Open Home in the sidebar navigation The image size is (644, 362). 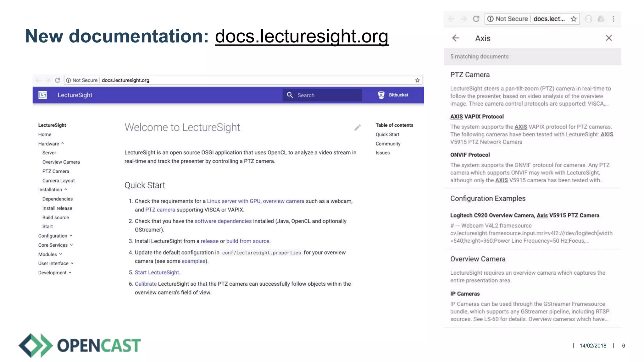pyautogui.click(x=45, y=134)
